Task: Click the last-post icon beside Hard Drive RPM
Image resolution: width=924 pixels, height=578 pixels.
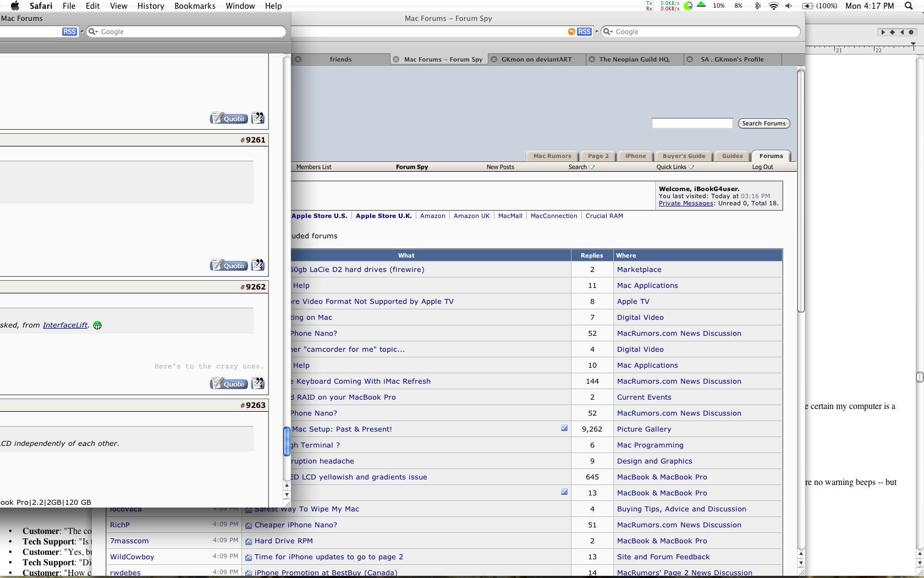Action: coord(249,541)
